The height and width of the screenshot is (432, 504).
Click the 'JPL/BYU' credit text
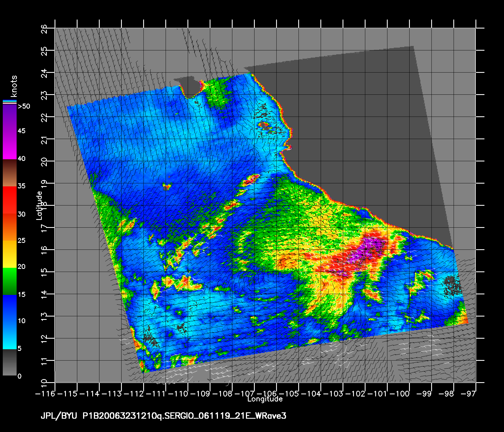point(59,416)
